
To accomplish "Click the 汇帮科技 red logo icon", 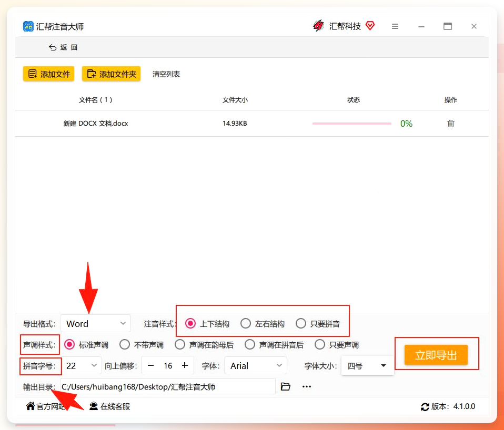I will [x=318, y=26].
